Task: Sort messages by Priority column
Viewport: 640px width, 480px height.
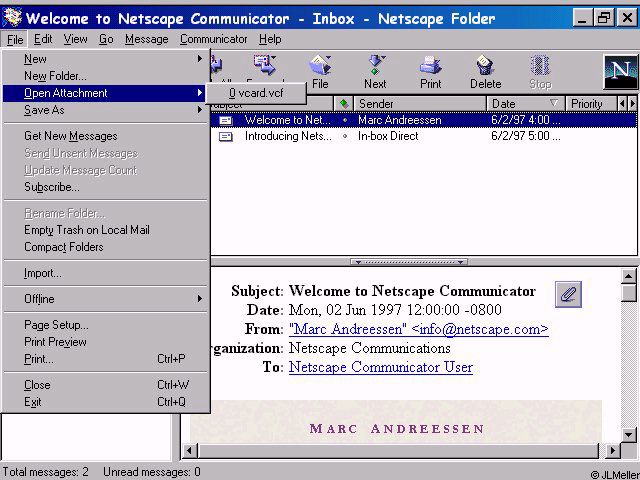Action: point(591,104)
